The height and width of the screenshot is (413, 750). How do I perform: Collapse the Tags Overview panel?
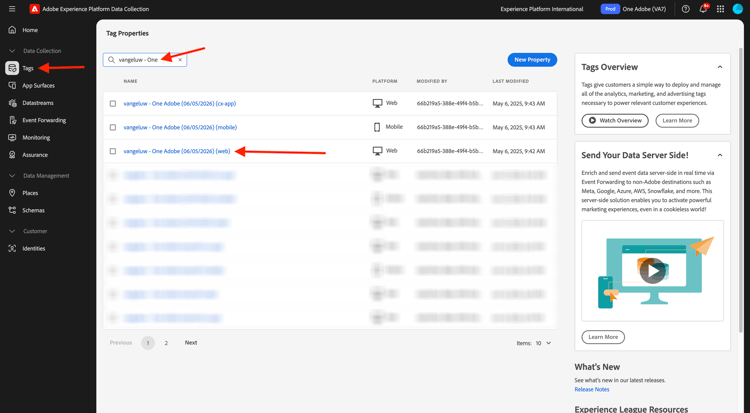[719, 67]
